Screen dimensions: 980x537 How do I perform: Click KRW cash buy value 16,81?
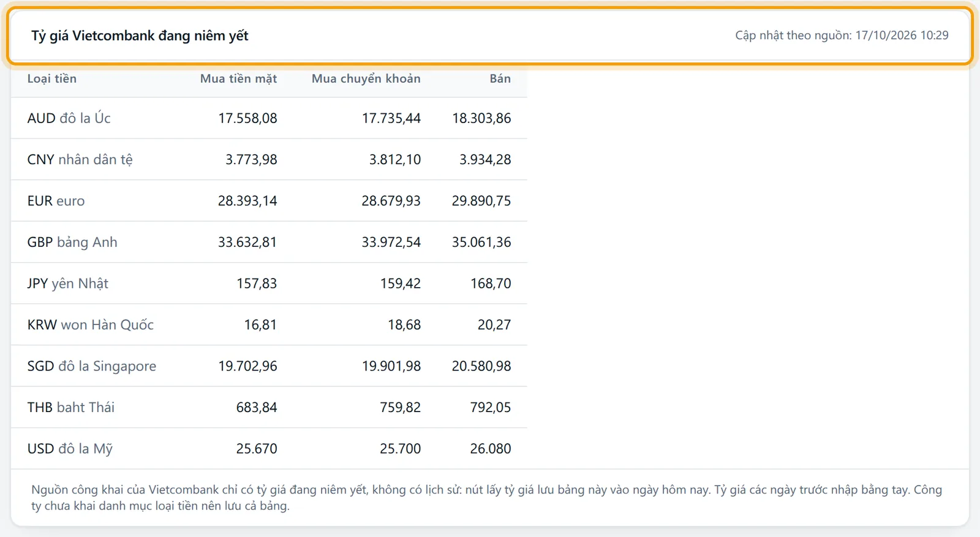260,325
